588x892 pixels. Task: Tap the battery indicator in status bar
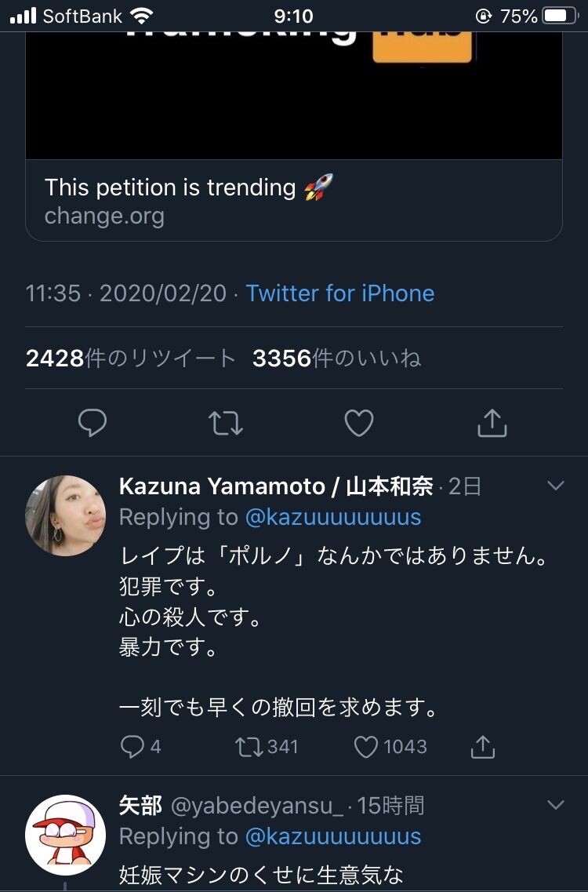[x=560, y=16]
